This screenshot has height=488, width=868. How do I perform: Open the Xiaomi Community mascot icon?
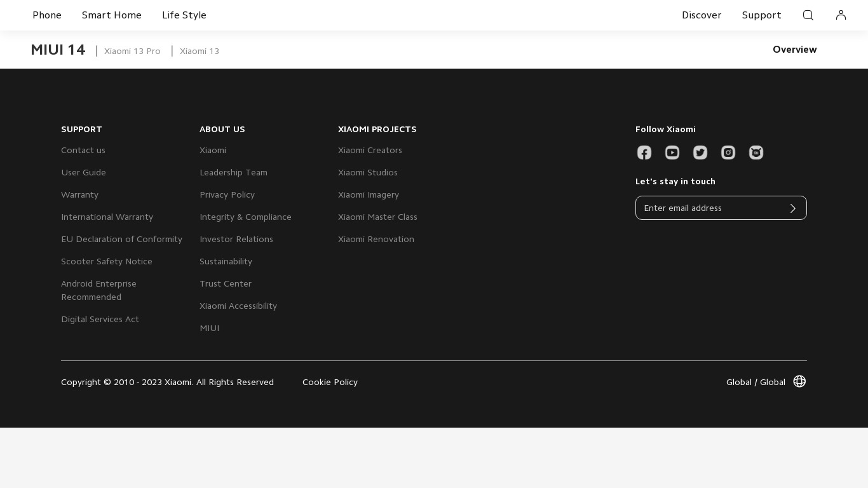[x=756, y=152]
